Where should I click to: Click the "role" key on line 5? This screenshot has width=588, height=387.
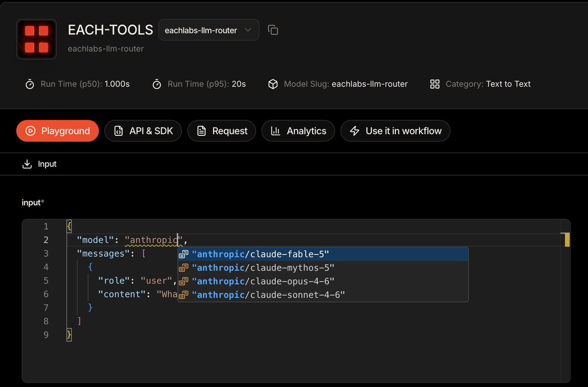point(114,281)
